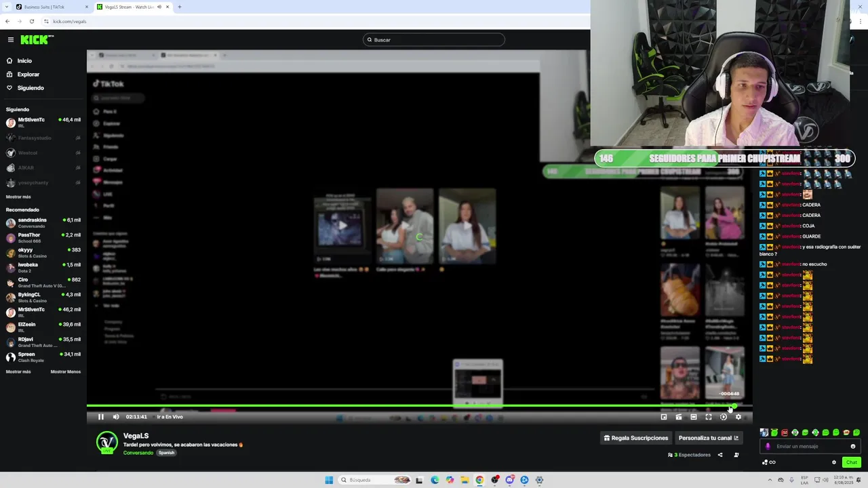Open the Windows Start menu
This screenshot has width=868, height=488.
click(329, 480)
